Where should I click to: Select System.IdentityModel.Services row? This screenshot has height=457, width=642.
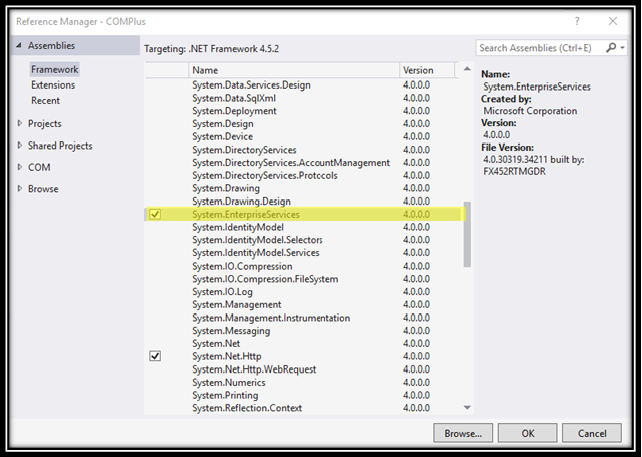click(305, 253)
